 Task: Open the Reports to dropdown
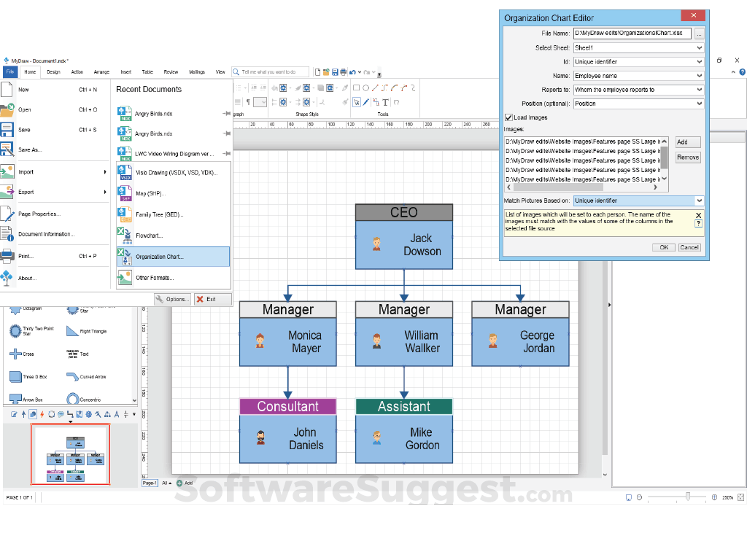[638, 90]
